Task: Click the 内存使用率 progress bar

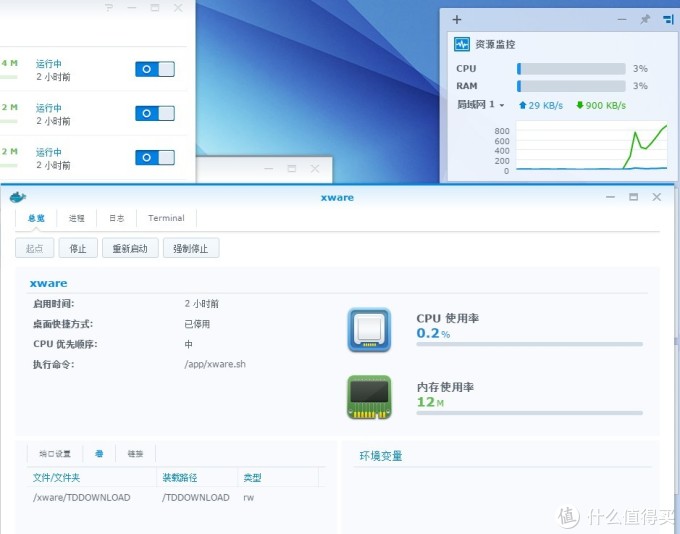Action: (x=530, y=413)
